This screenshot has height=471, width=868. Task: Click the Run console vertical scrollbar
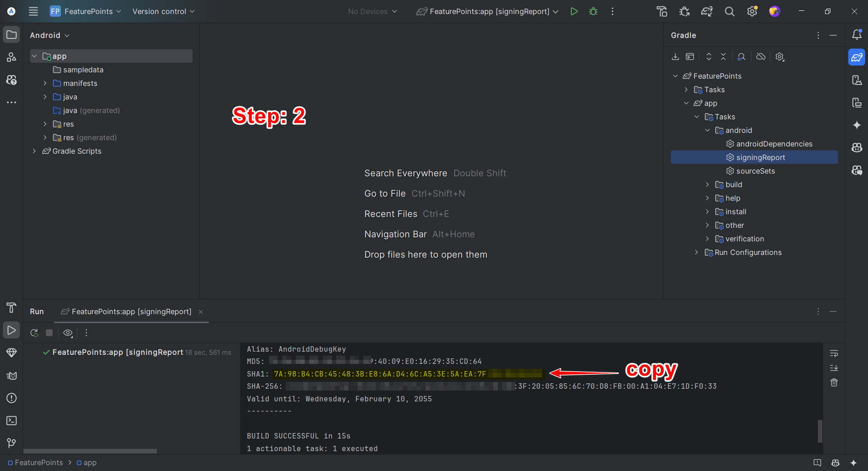820,431
